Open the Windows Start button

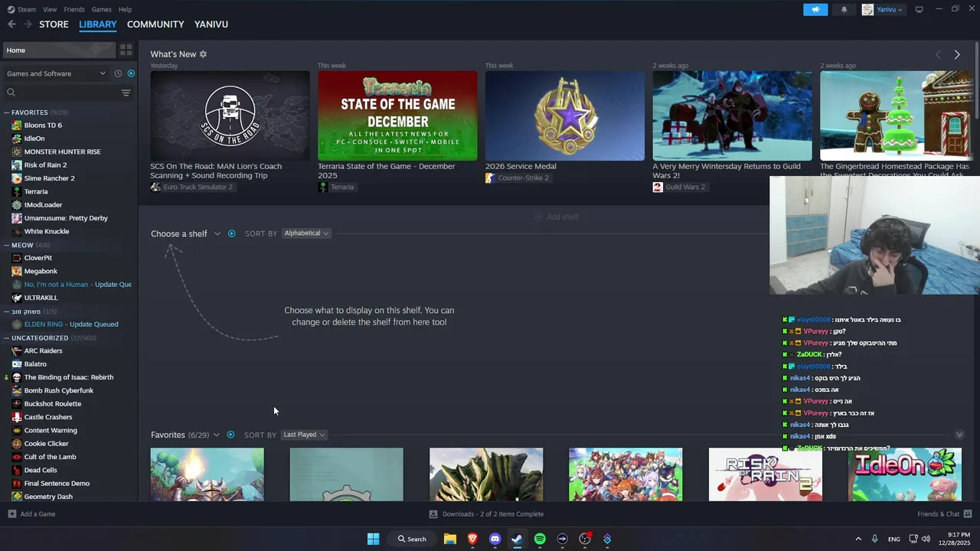pos(373,539)
